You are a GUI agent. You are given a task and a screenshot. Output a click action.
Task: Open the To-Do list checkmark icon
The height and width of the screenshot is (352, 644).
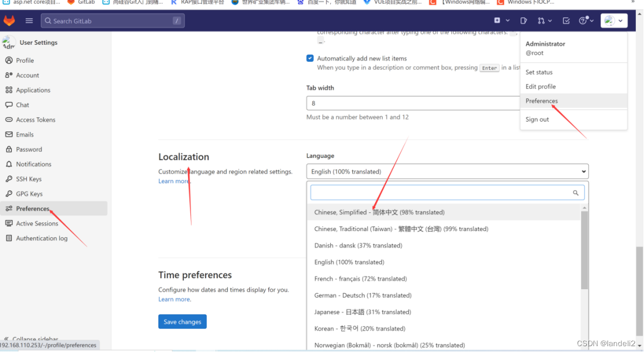566,21
